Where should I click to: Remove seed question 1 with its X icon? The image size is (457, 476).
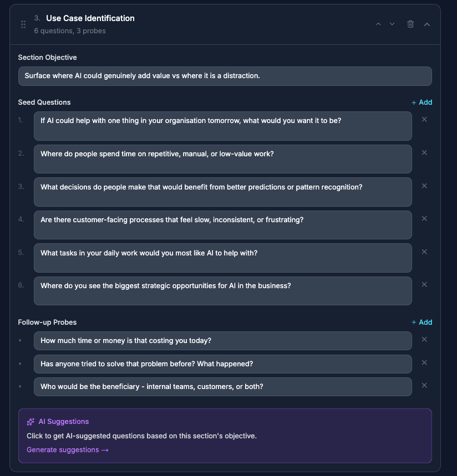[424, 119]
